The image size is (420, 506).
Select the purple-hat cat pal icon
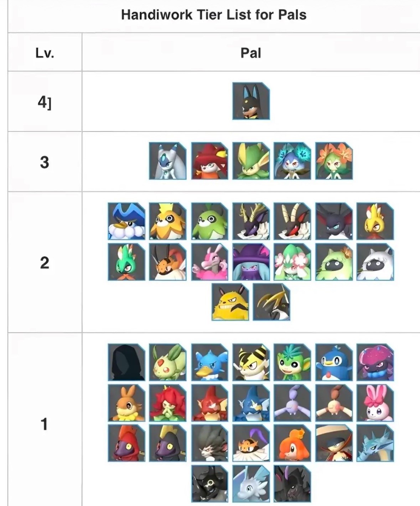(x=251, y=262)
